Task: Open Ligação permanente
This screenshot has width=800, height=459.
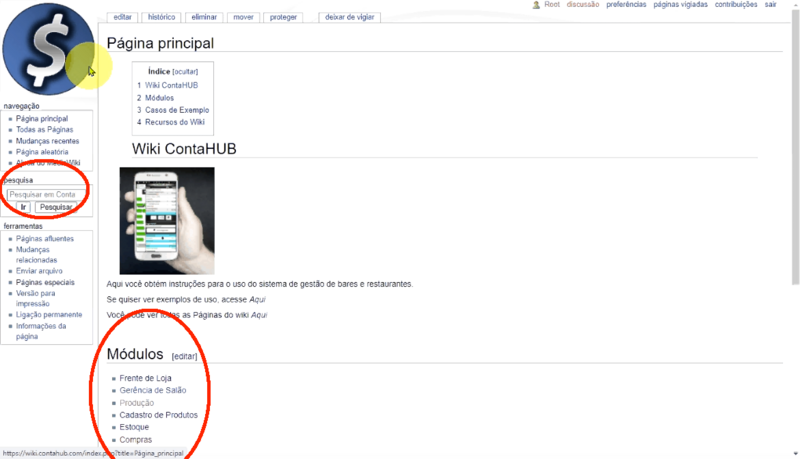Action: 49,315
